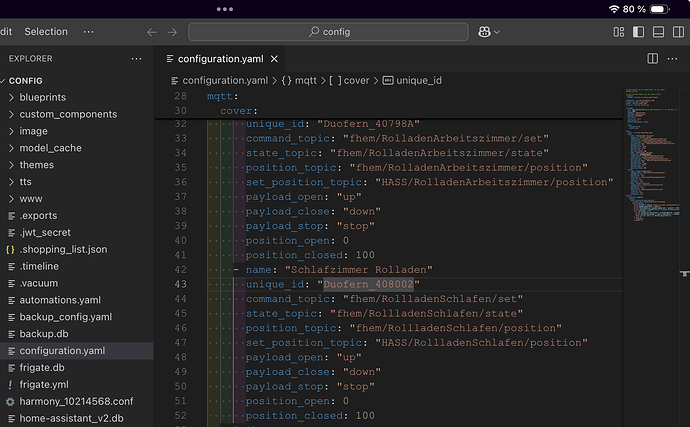This screenshot has width=690, height=427.
Task: Click position_closed value on line 52
Action: [365, 416]
